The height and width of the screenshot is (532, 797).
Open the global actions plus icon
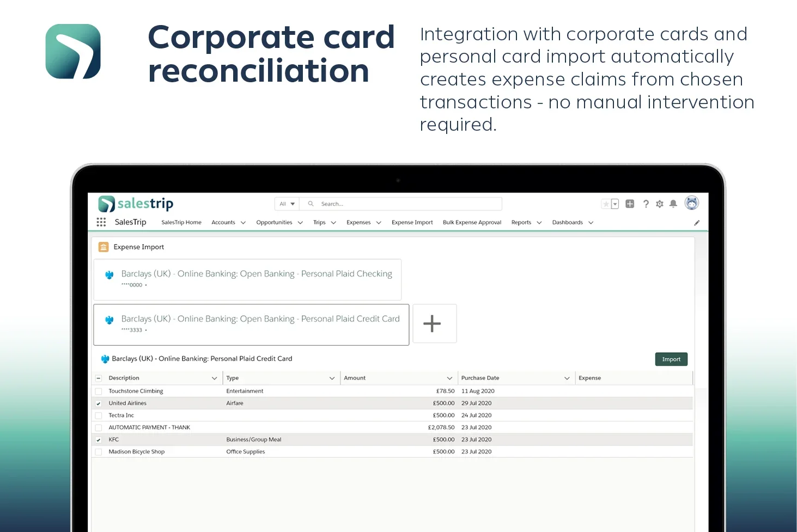click(x=630, y=204)
